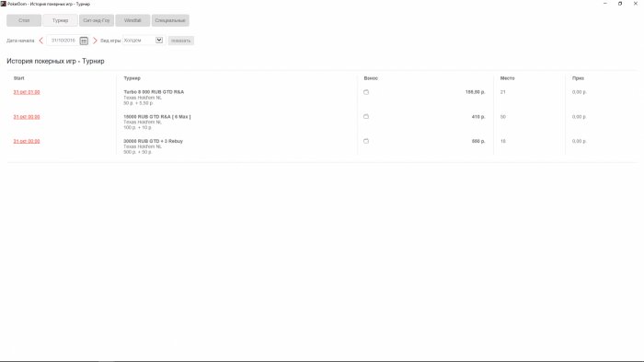Click buy-in total in 30000 RUB GTD Rebuy row

click(478, 141)
